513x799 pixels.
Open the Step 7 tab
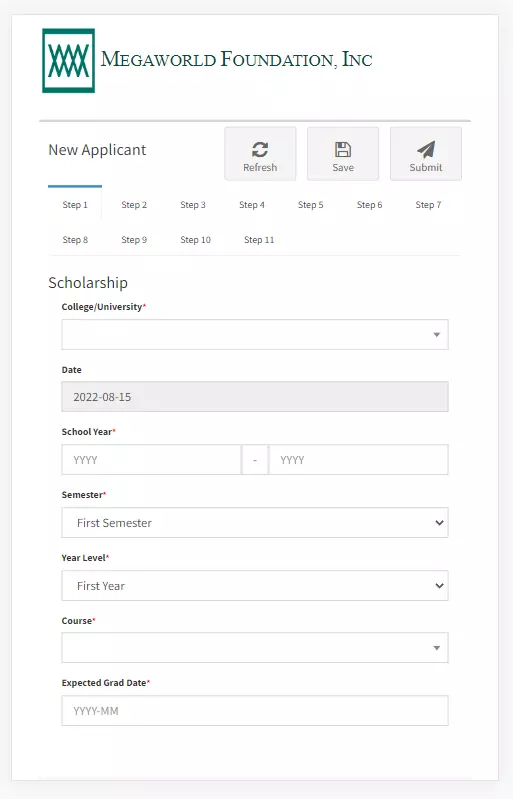pos(428,205)
